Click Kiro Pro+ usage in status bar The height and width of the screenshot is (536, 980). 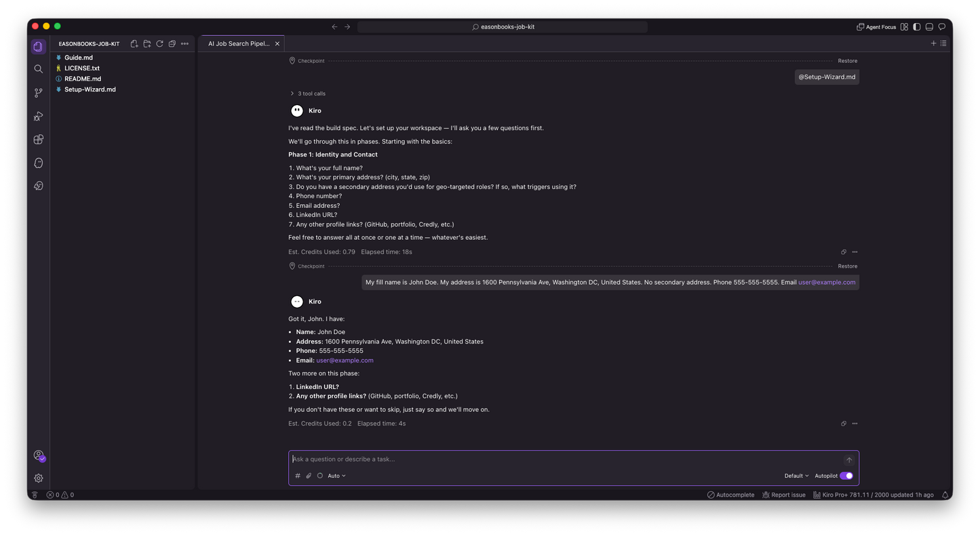pos(873,495)
